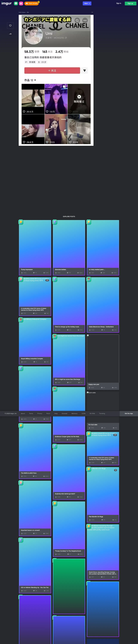Share the post with the arrow icon
This screenshot has height=644, width=138.
(x=10, y=34)
